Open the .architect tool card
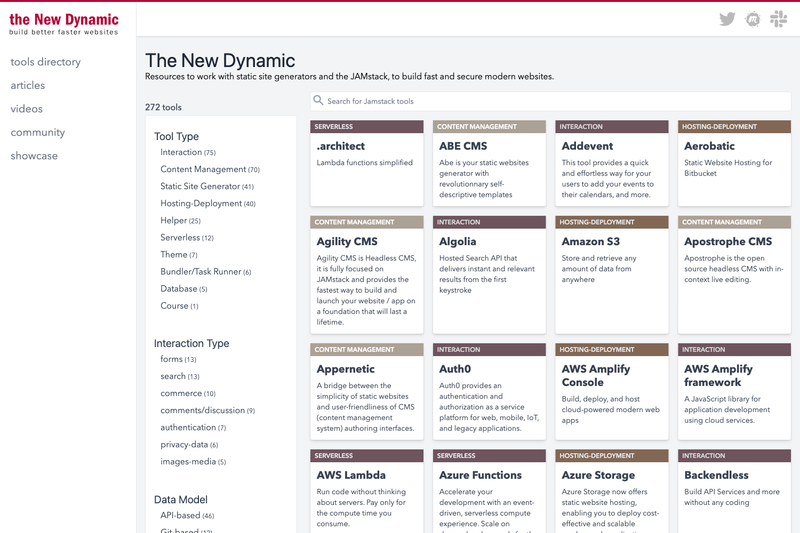This screenshot has width=800, height=533. pyautogui.click(x=367, y=163)
